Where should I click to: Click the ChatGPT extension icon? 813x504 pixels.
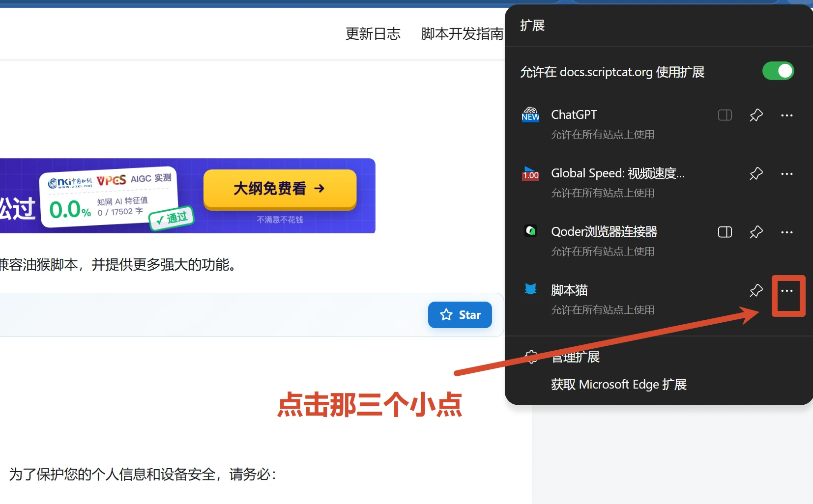point(530,114)
